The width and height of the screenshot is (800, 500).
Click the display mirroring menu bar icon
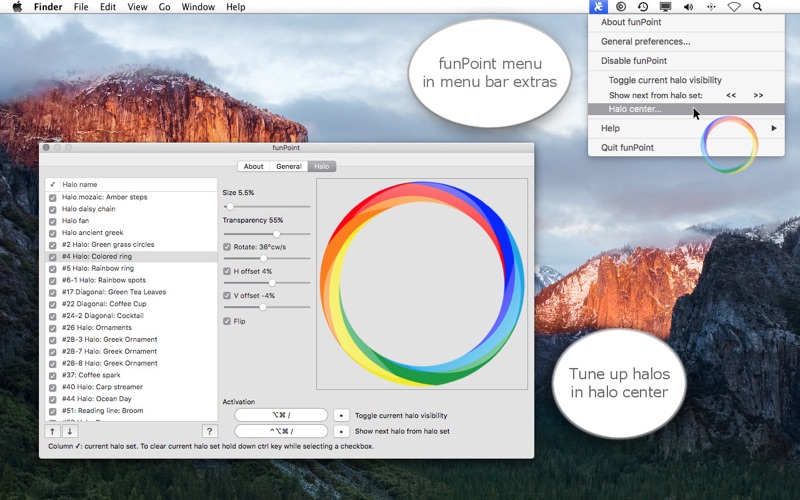tap(665, 7)
